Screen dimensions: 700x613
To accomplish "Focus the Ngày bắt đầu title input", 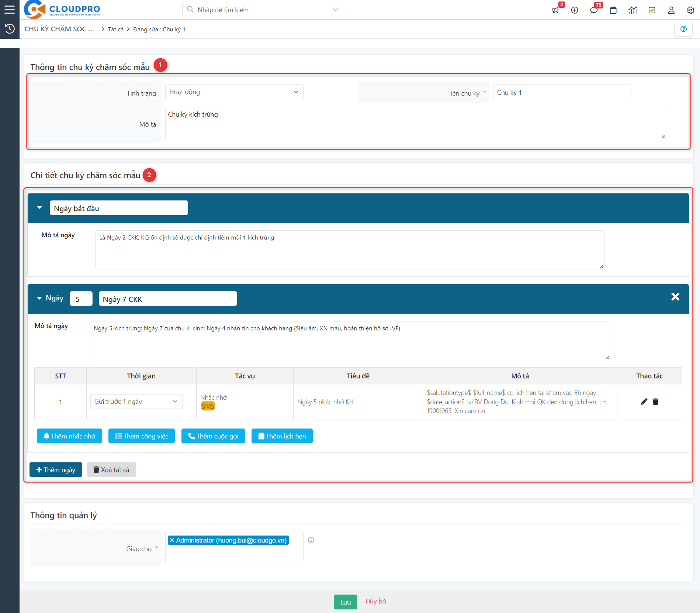I will [119, 208].
